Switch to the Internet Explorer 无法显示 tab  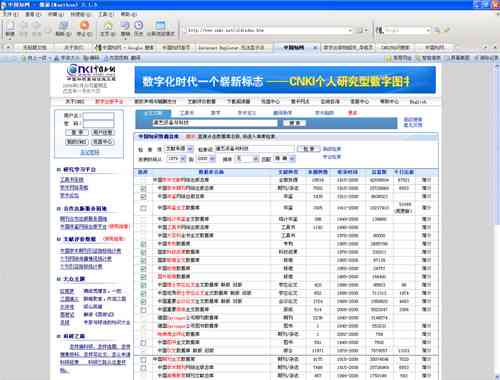point(231,48)
